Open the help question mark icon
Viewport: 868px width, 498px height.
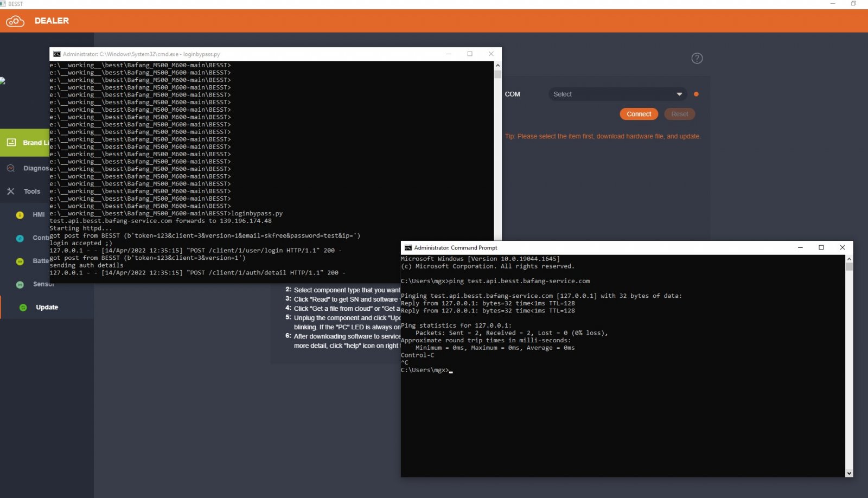pyautogui.click(x=697, y=58)
